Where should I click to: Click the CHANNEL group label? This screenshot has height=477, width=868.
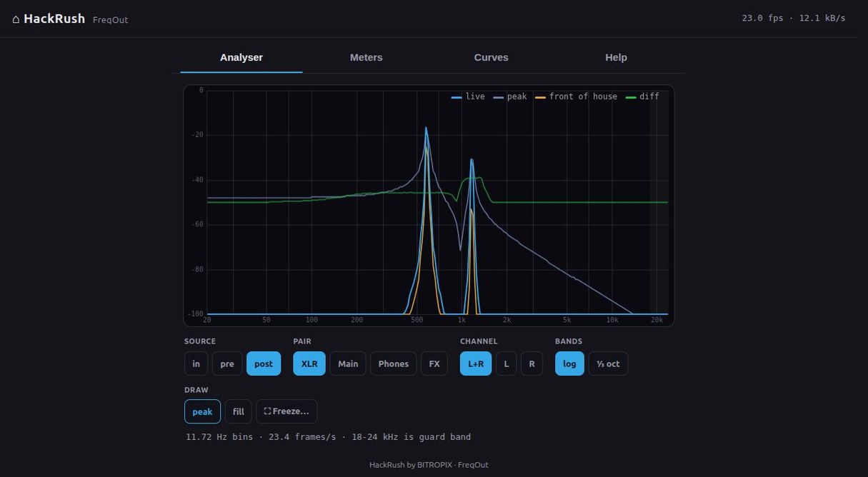pos(479,341)
